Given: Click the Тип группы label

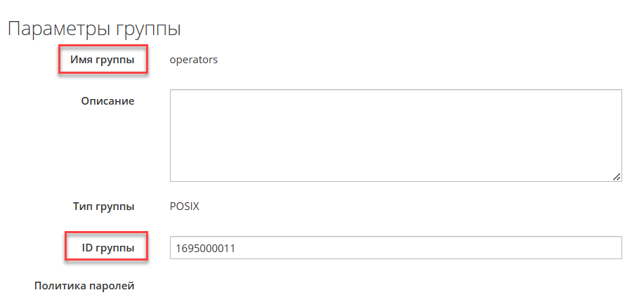Looking at the screenshot, I should (x=103, y=206).
